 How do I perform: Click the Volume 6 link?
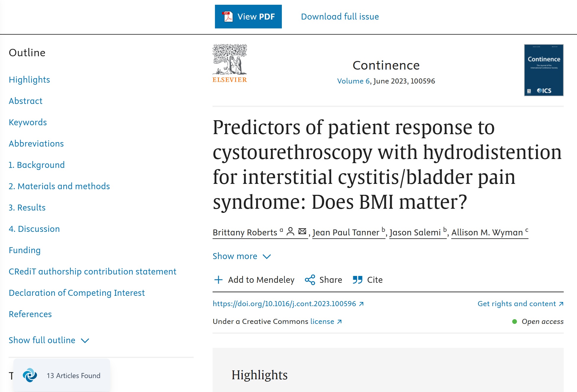[x=353, y=81]
